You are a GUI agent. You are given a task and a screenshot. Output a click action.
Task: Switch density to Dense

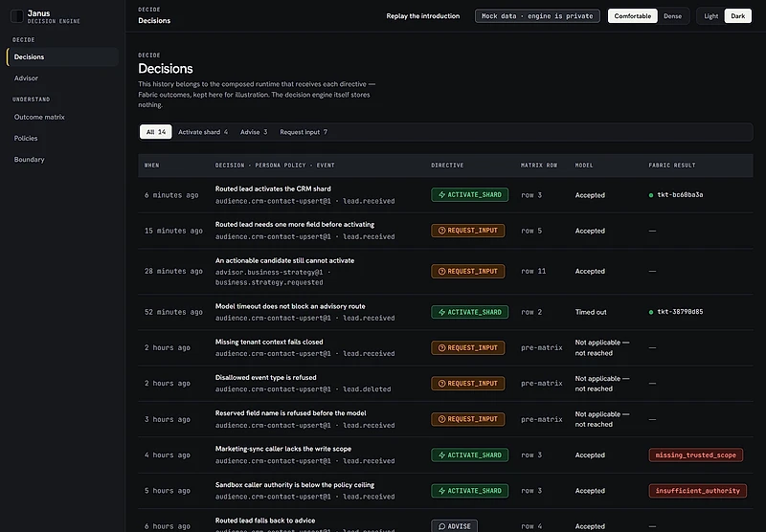coord(672,16)
